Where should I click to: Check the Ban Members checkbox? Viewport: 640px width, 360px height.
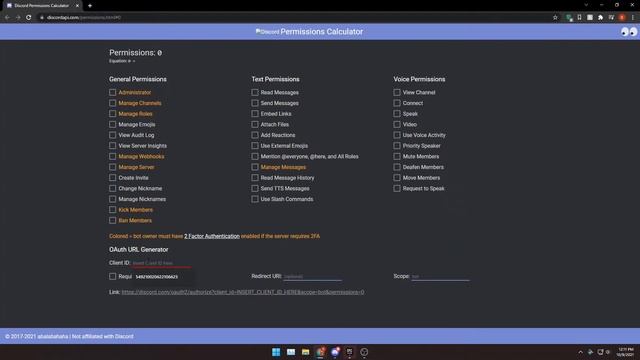[112, 220]
